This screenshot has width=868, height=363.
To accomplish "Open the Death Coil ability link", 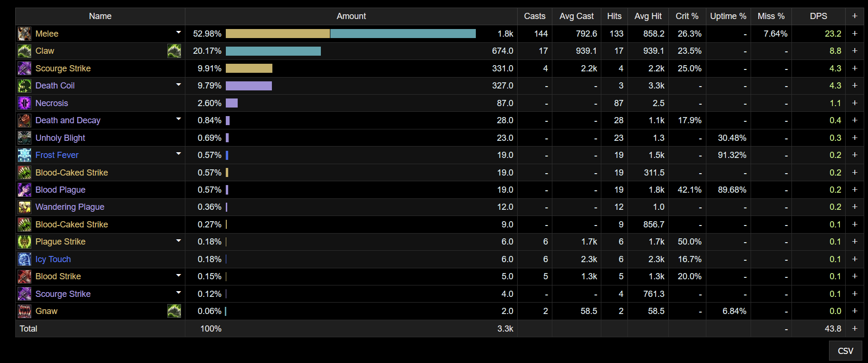I will 55,86.
